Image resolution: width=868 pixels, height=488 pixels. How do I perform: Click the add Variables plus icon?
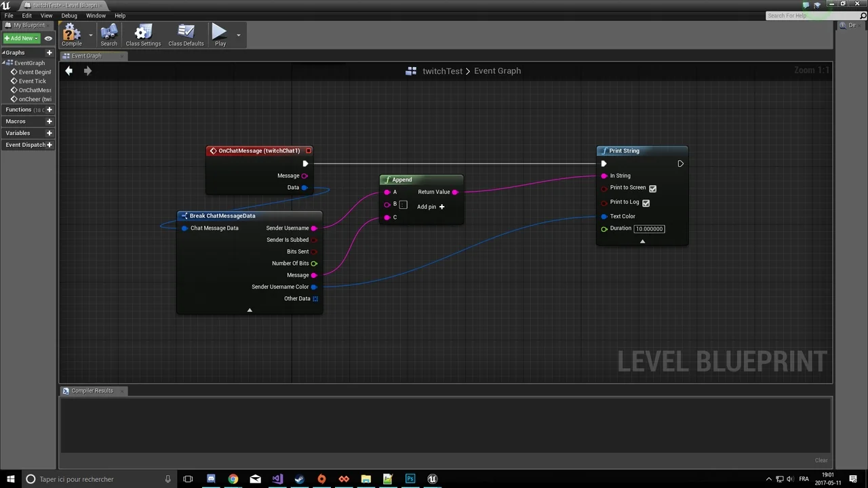49,133
